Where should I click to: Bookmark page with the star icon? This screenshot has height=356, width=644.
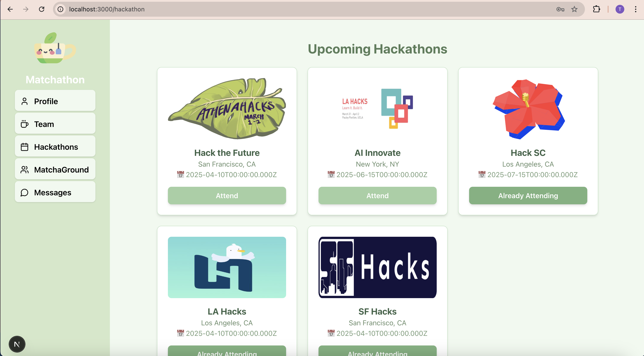(574, 9)
